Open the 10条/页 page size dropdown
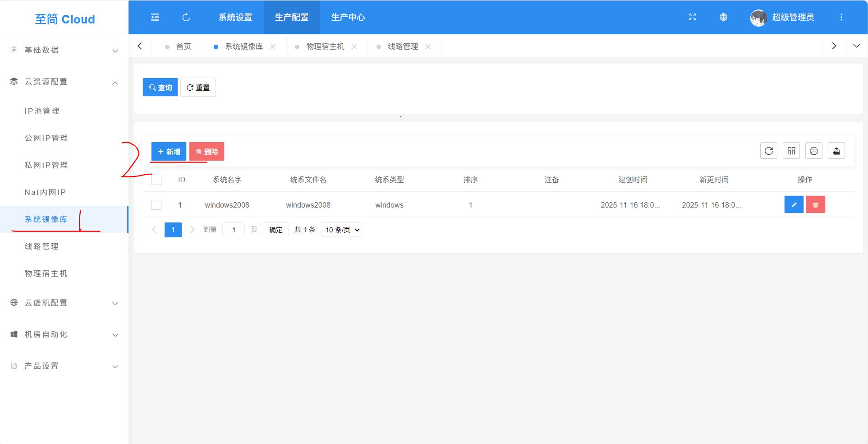 pyautogui.click(x=341, y=230)
